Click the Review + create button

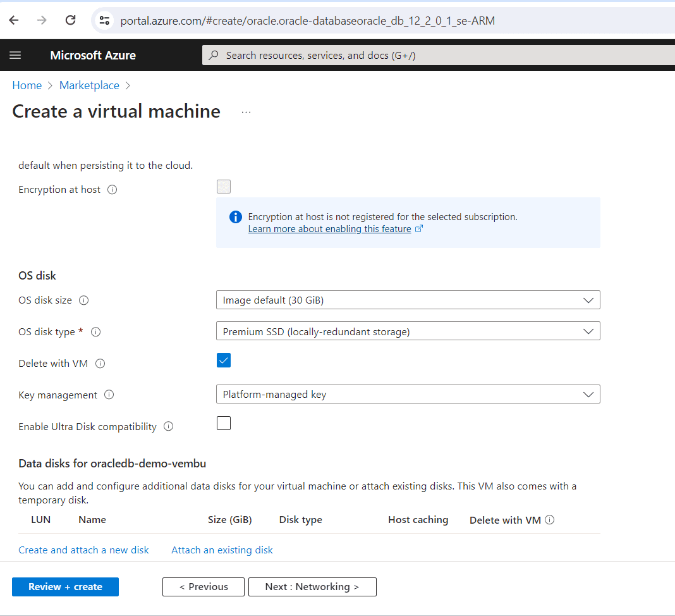click(x=66, y=587)
